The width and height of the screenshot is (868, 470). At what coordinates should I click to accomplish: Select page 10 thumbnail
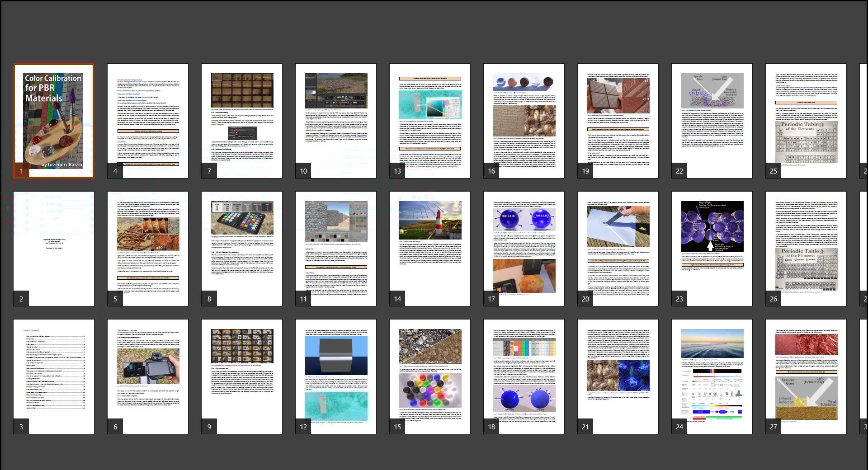336,121
